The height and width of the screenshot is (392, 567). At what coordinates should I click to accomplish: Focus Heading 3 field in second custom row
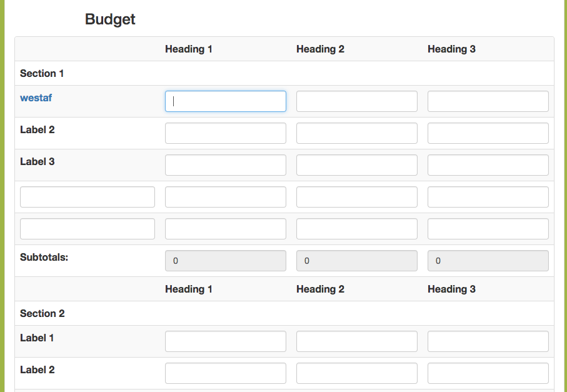(488, 229)
